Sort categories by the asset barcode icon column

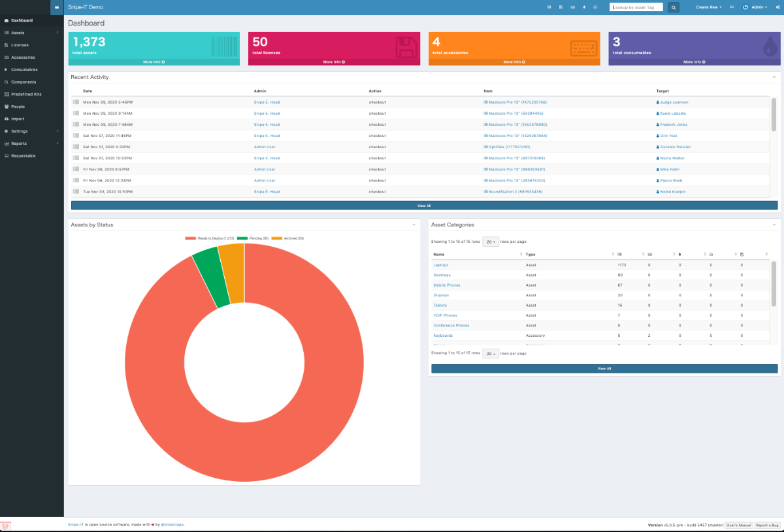click(x=630, y=254)
